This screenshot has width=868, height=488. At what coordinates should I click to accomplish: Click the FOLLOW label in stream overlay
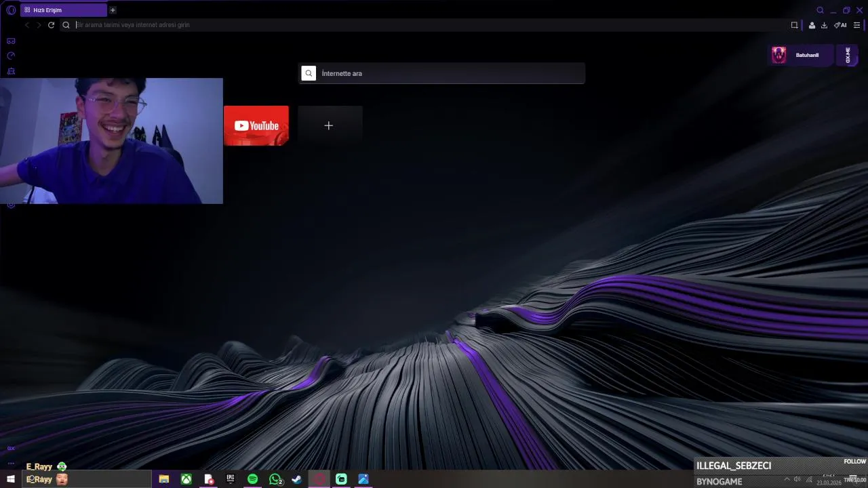click(855, 462)
